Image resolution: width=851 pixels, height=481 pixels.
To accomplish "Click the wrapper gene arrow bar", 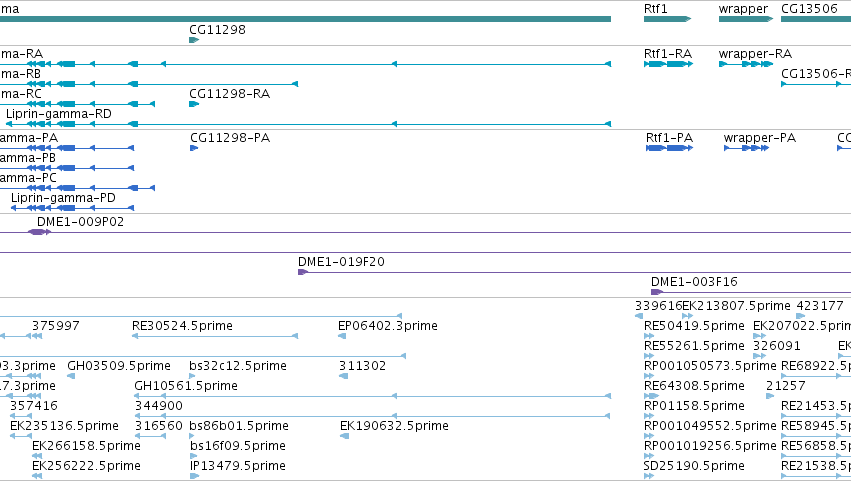I will click(x=746, y=19).
